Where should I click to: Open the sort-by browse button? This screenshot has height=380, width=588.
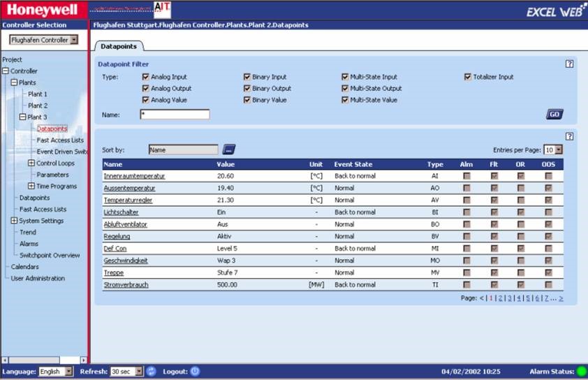[229, 149]
